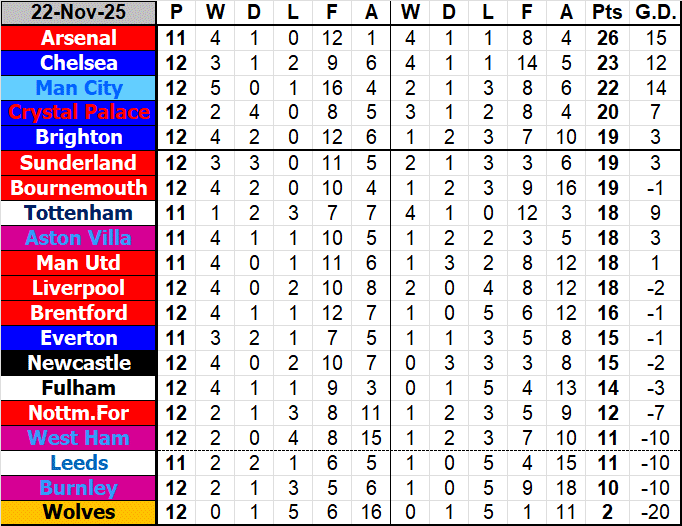Image resolution: width=682 pixels, height=526 pixels.
Task: Select the Brighton team cell
Action: click(79, 138)
